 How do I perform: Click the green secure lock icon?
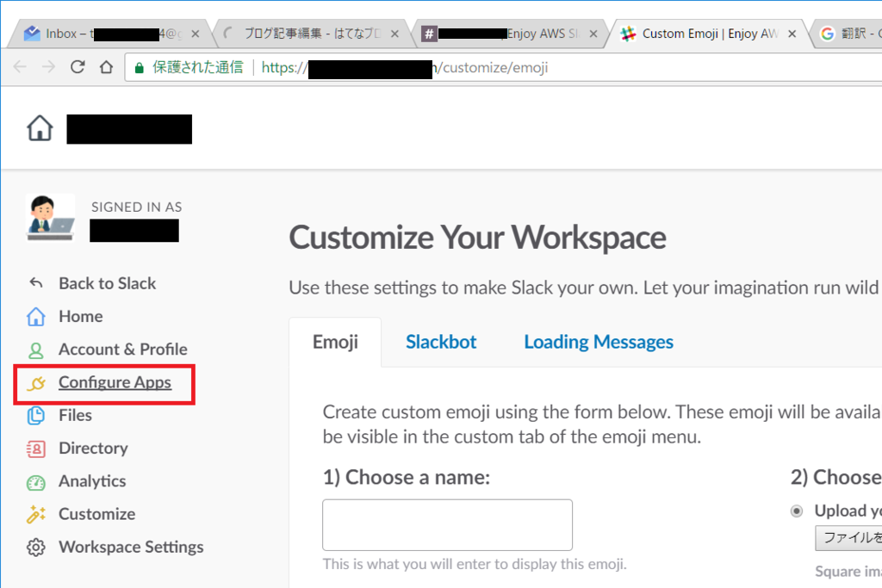[139, 68]
